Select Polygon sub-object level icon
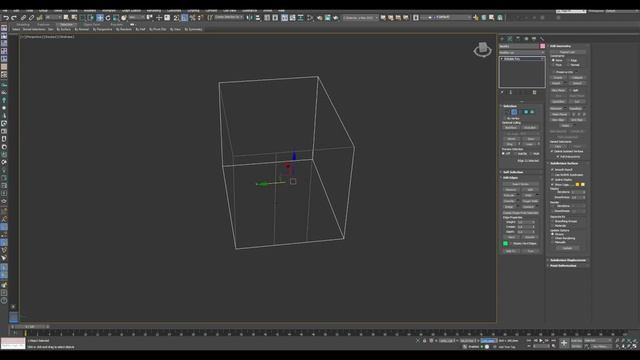The width and height of the screenshot is (640, 360). click(526, 112)
